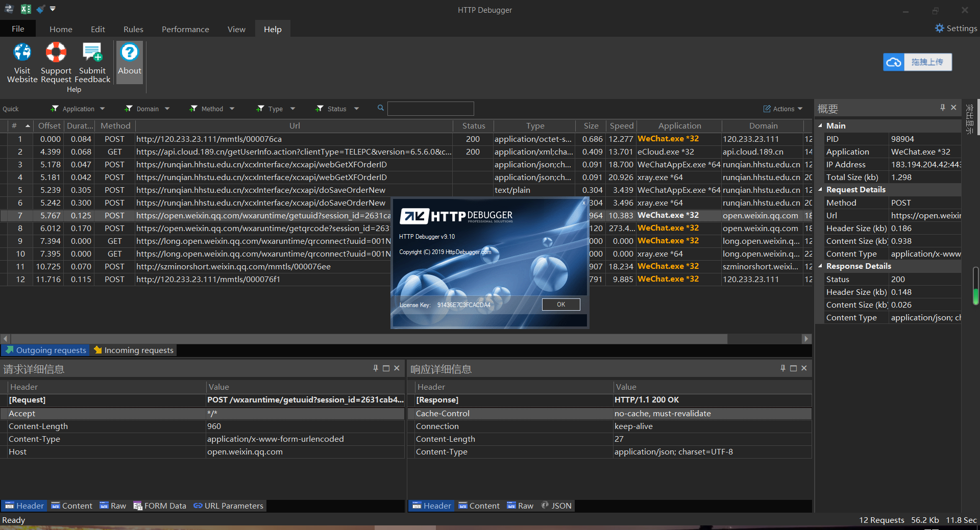This screenshot has height=530, width=980.
Task: Click the About ribbon button
Action: point(130,62)
